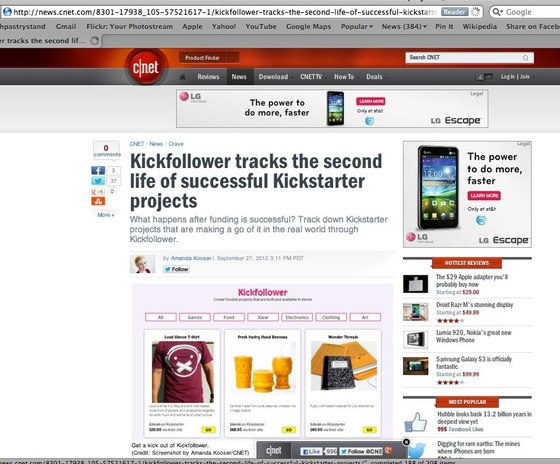Click the Join link
560x464 pixels.
click(525, 77)
